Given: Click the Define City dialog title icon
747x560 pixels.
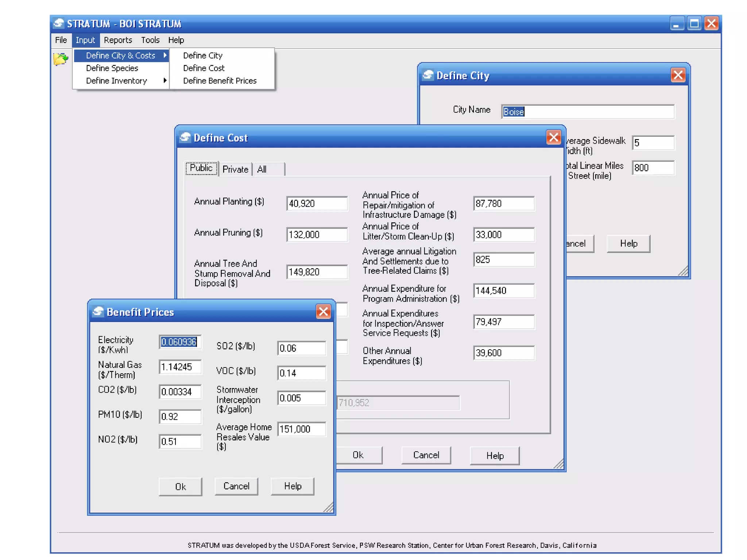Looking at the screenshot, I should coord(428,75).
